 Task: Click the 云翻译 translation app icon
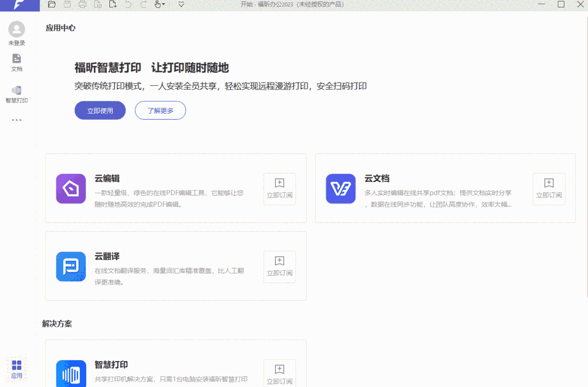coord(71,266)
